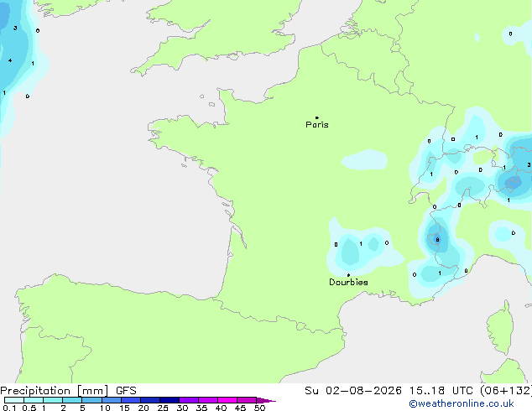Pick the 0.5–1 mm legend color swatch
The image size is (532, 411).
click(x=34, y=400)
